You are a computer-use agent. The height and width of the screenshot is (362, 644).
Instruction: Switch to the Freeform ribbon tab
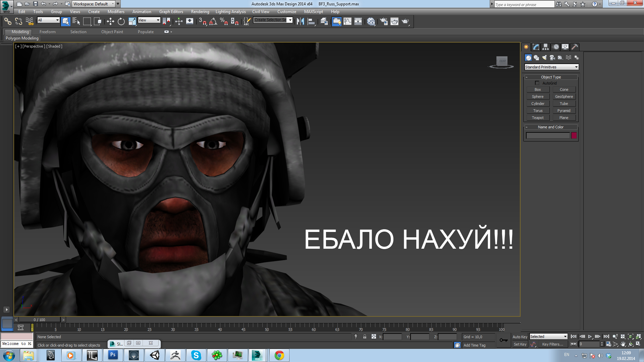click(x=47, y=32)
